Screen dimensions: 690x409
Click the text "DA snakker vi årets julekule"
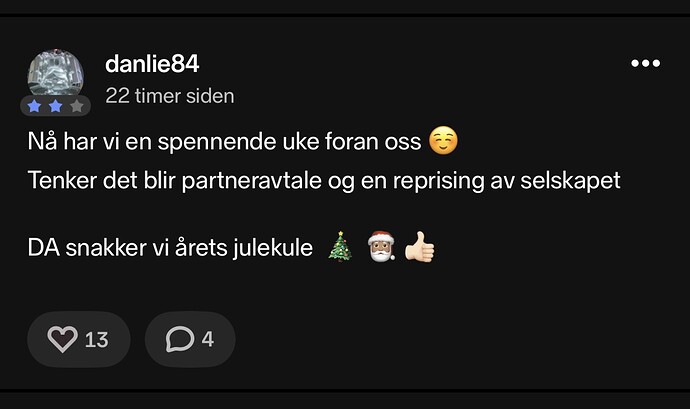pyautogui.click(x=170, y=247)
